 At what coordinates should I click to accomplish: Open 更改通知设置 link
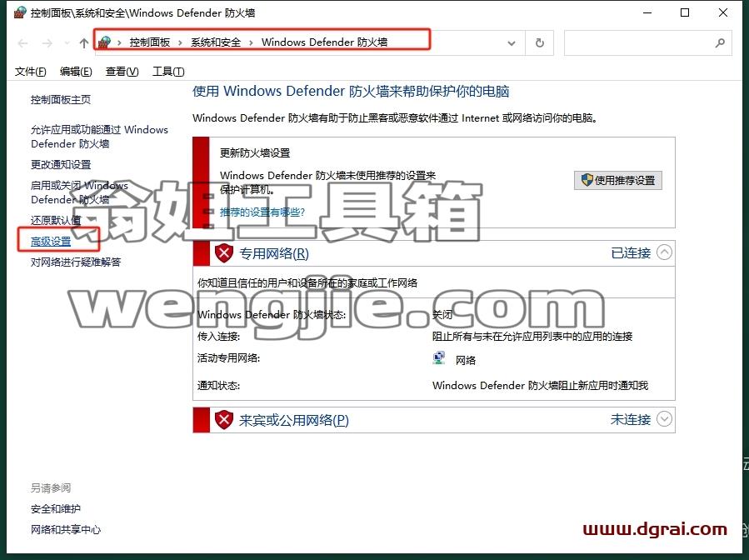click(61, 164)
